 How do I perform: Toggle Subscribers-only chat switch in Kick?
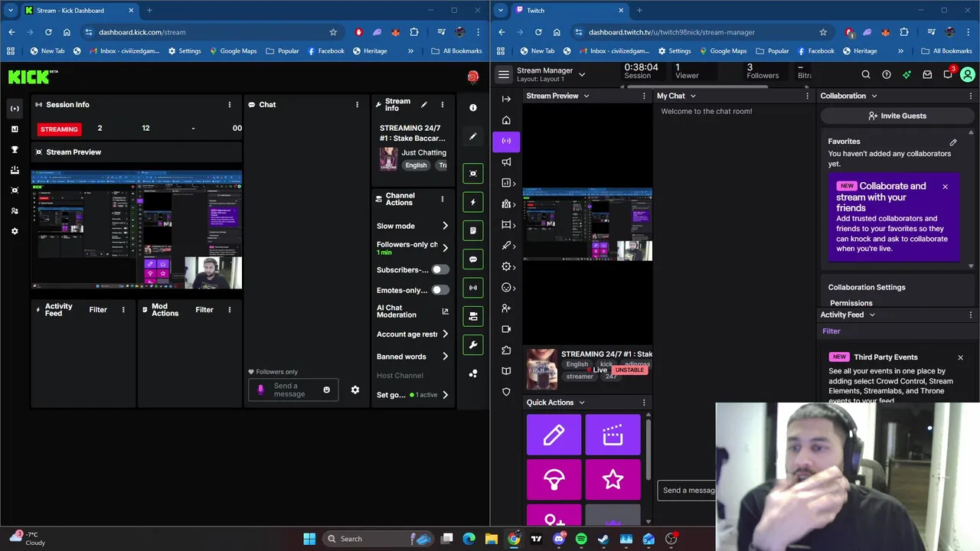pos(440,269)
